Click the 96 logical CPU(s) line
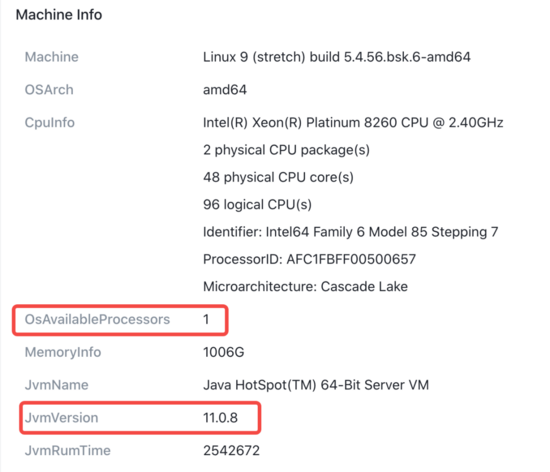 pos(257,205)
